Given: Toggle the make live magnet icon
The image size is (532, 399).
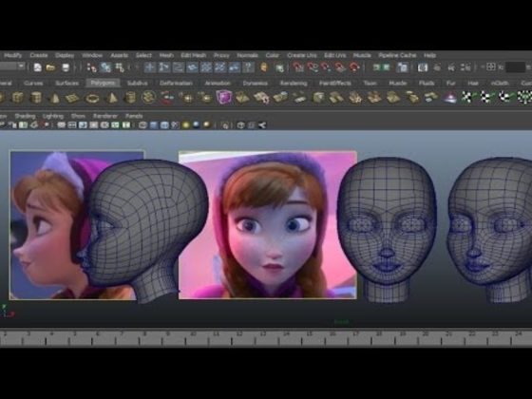Looking at the screenshot, I should tap(354, 67).
